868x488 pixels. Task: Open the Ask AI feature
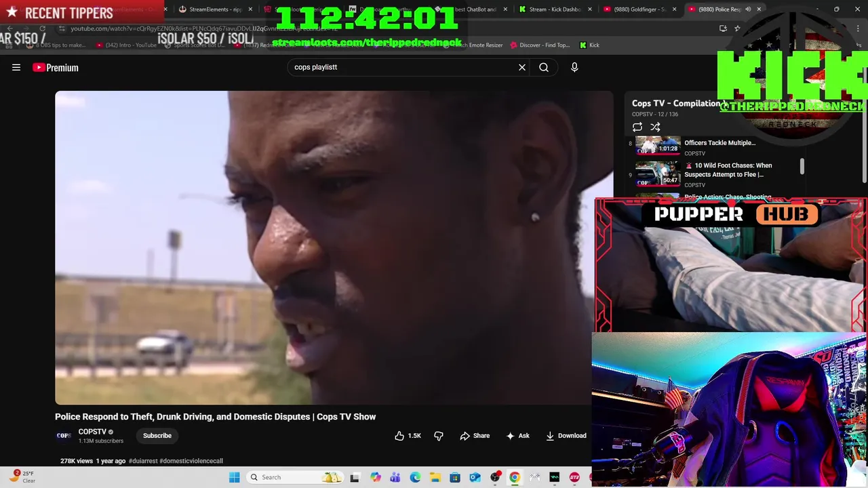pyautogui.click(x=517, y=436)
